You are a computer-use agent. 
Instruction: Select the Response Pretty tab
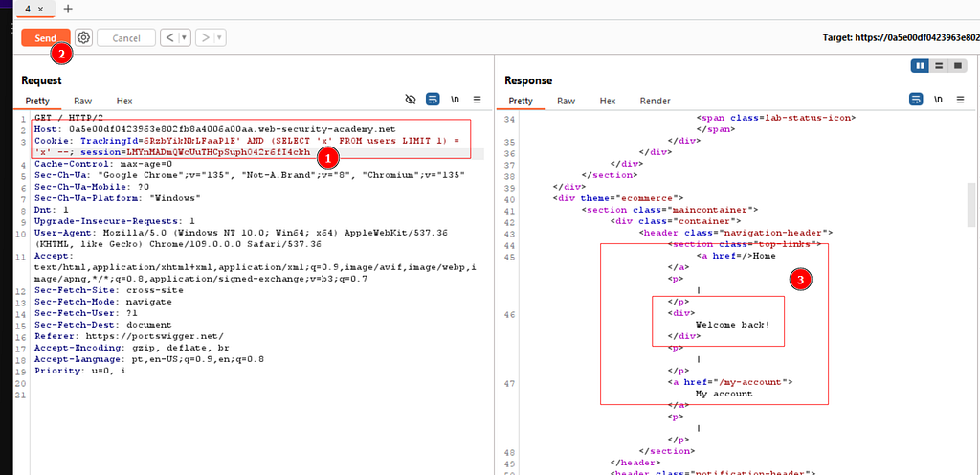click(x=521, y=101)
